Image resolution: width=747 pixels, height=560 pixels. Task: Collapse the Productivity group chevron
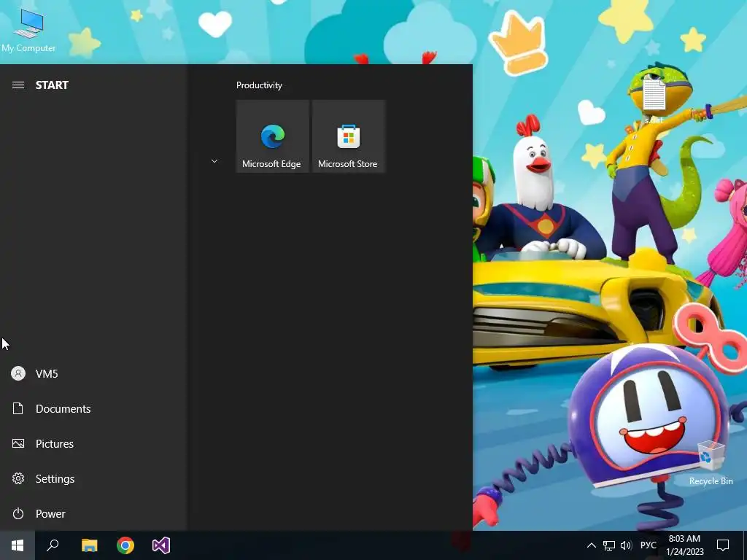pyautogui.click(x=214, y=161)
